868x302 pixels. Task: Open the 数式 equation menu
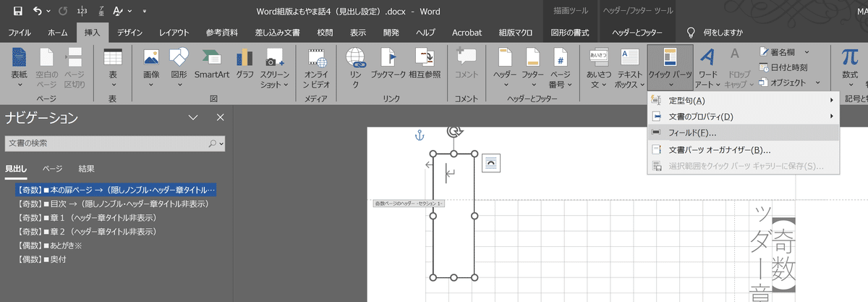click(849, 70)
